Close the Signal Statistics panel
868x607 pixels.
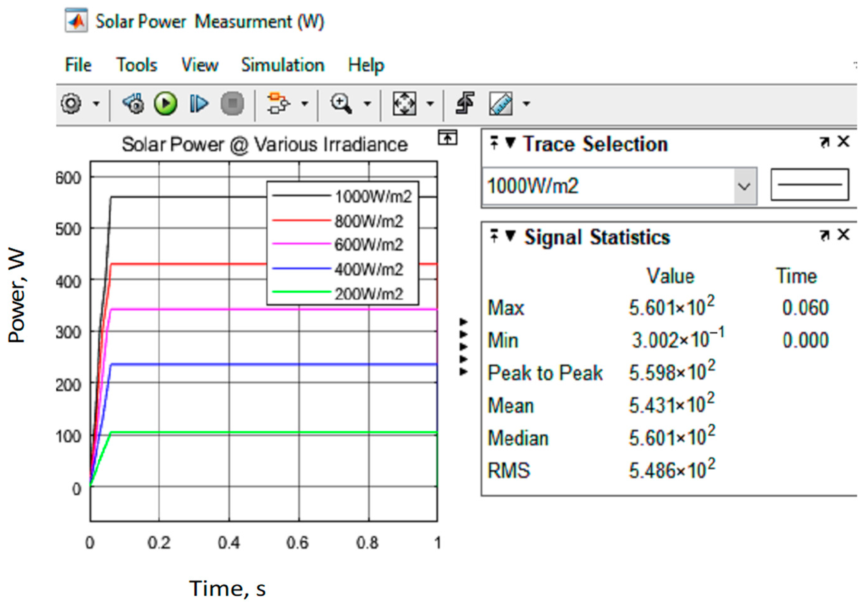click(x=843, y=235)
